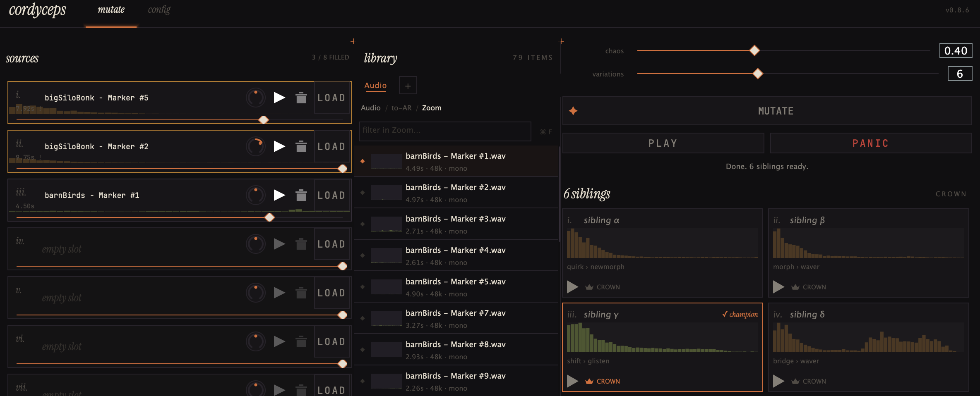
Task: Click slider handle on bigSiloBonk Marker #5 source
Action: [264, 120]
